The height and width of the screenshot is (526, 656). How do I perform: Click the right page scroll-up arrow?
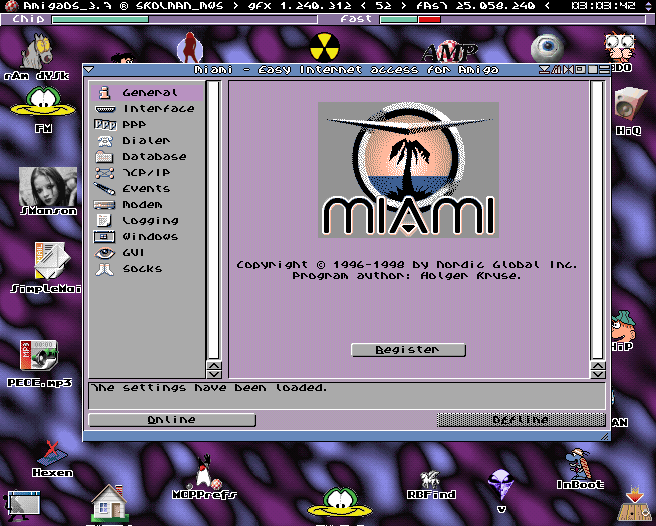point(598,365)
